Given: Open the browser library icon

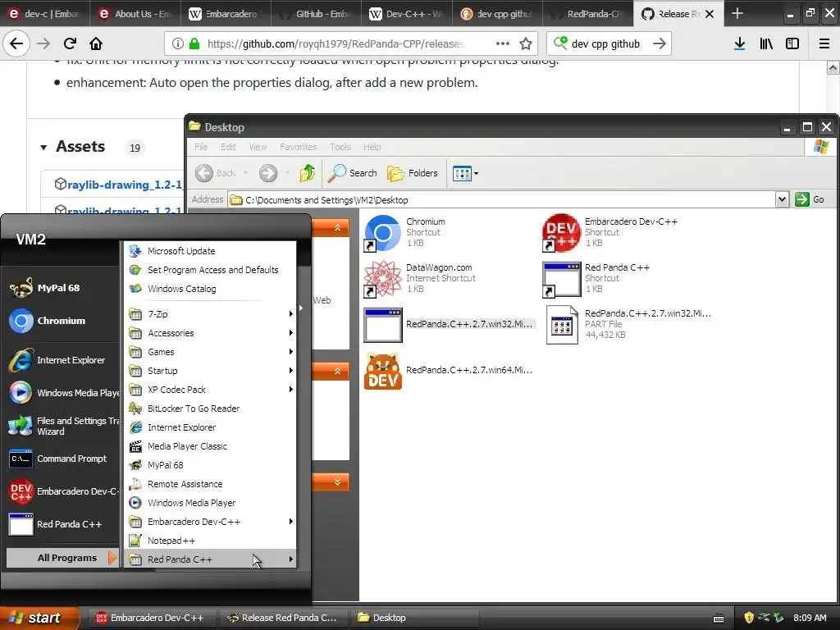Looking at the screenshot, I should click(766, 44).
